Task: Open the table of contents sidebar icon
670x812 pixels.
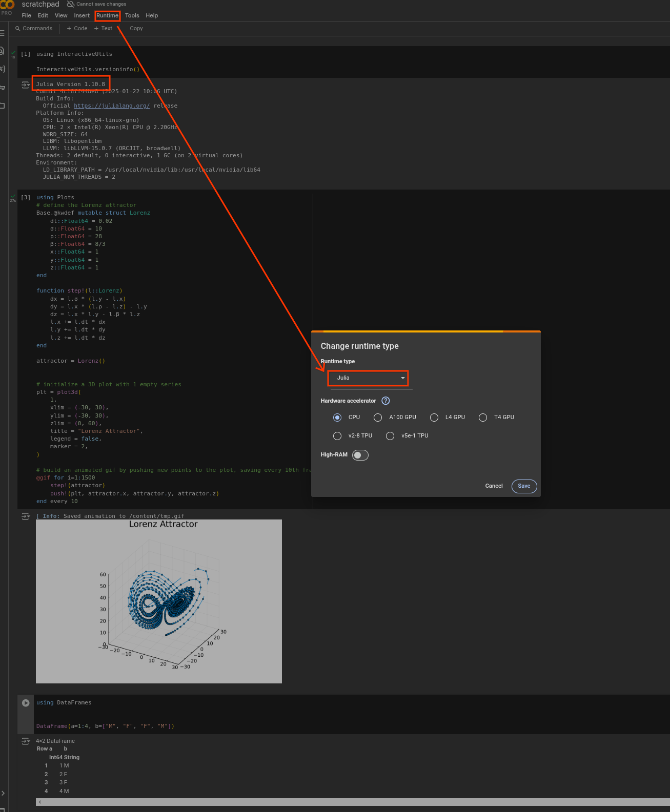Action: (x=3, y=33)
